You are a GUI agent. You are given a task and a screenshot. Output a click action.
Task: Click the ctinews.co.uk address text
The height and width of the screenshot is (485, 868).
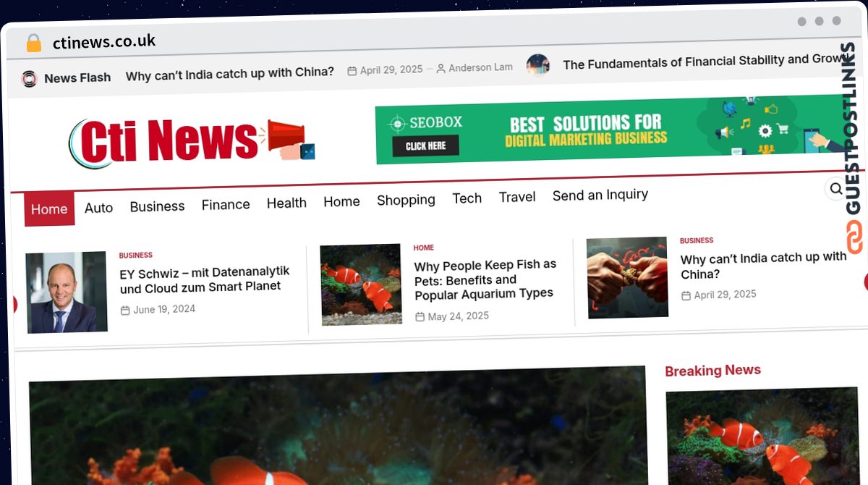104,42
